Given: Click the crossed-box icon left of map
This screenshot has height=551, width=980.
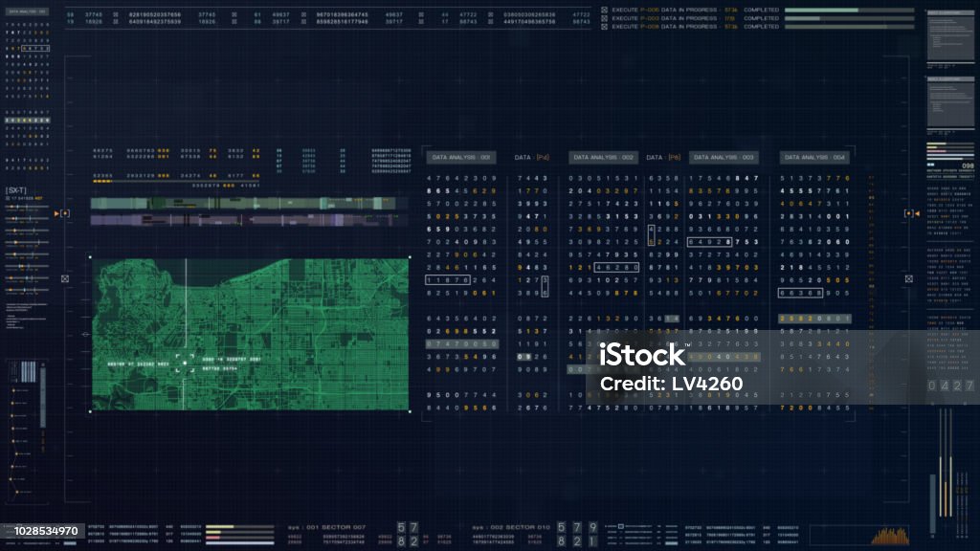Looking at the screenshot, I should point(65,278).
